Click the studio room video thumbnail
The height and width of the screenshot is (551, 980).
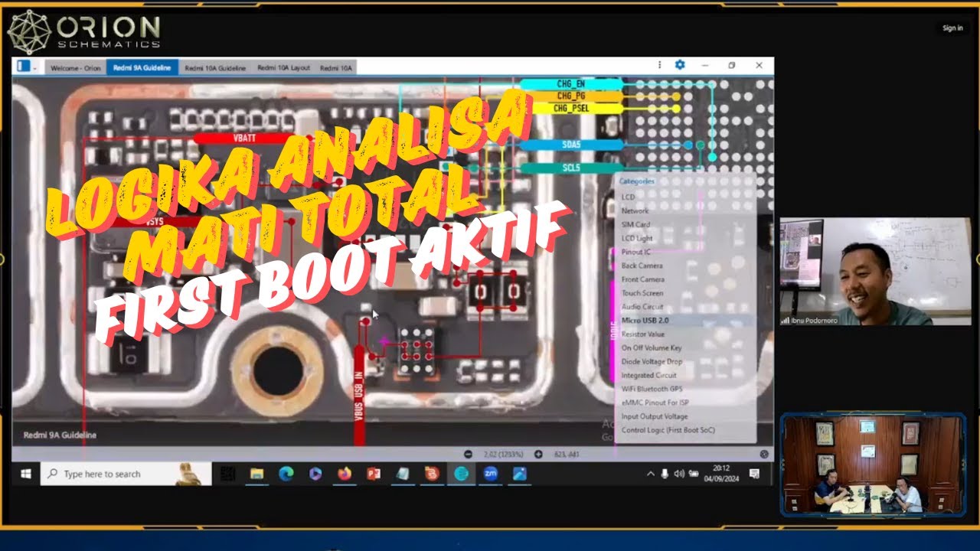pos(872,464)
